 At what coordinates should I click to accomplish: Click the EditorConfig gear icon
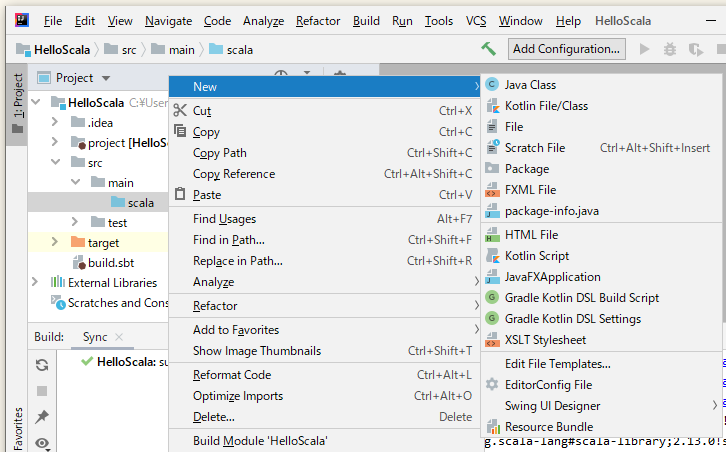(492, 384)
